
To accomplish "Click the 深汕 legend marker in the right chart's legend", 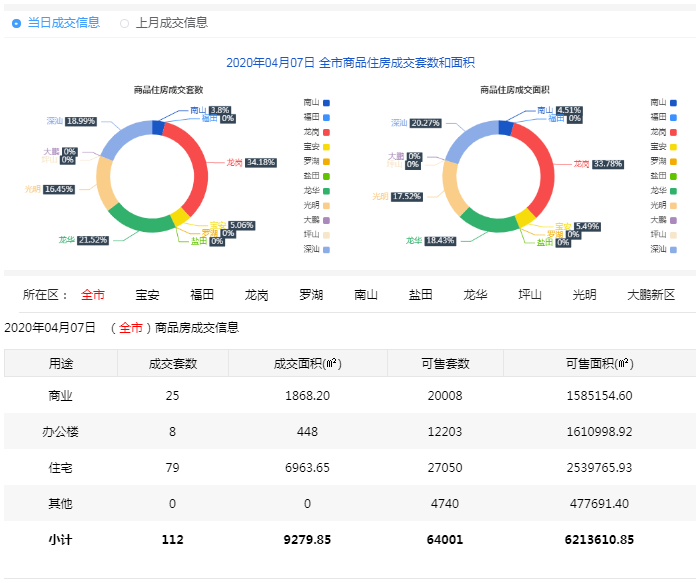I will pos(673,249).
